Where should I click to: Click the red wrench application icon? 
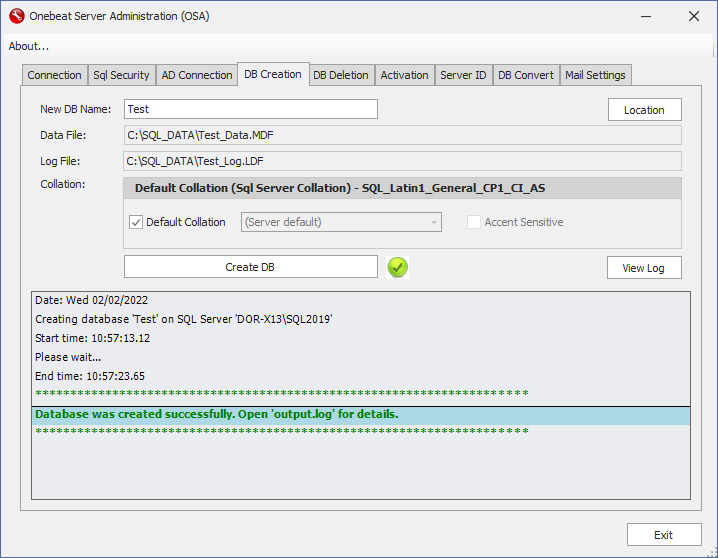pos(16,16)
